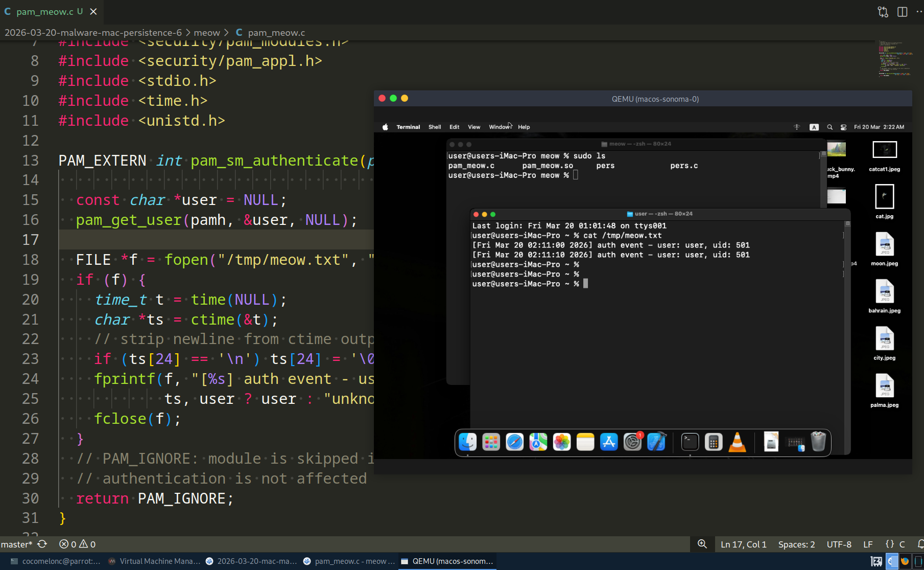Open the Spaces: 2 indentation selector
Screen dimensions: 924x570
796,544
